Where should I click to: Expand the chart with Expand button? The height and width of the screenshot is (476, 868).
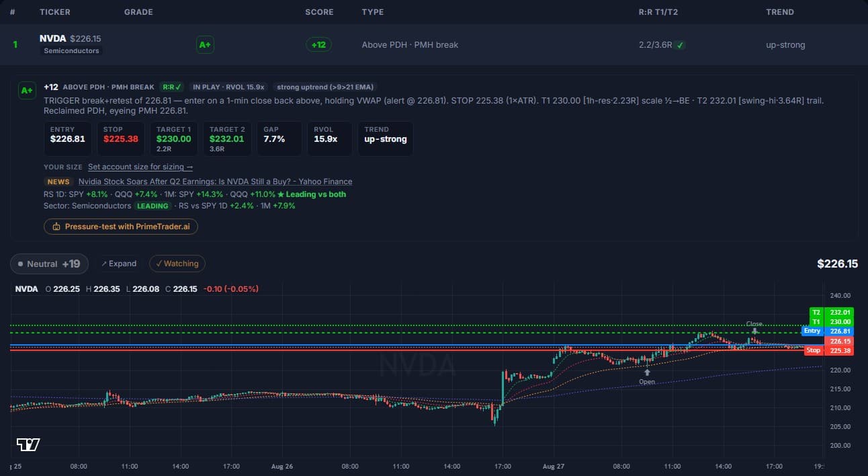click(119, 264)
